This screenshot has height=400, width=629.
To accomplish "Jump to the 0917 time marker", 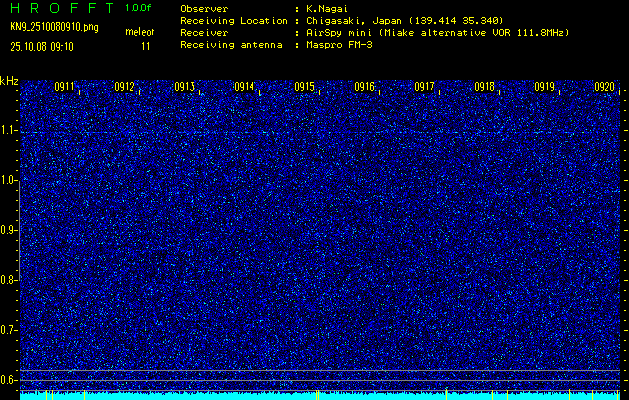I will (x=424, y=87).
